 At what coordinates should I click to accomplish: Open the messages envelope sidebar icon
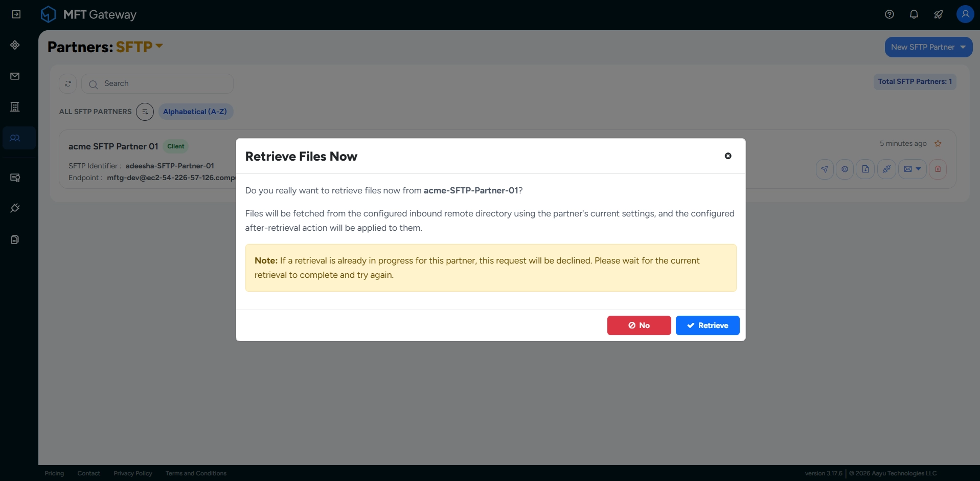[15, 76]
